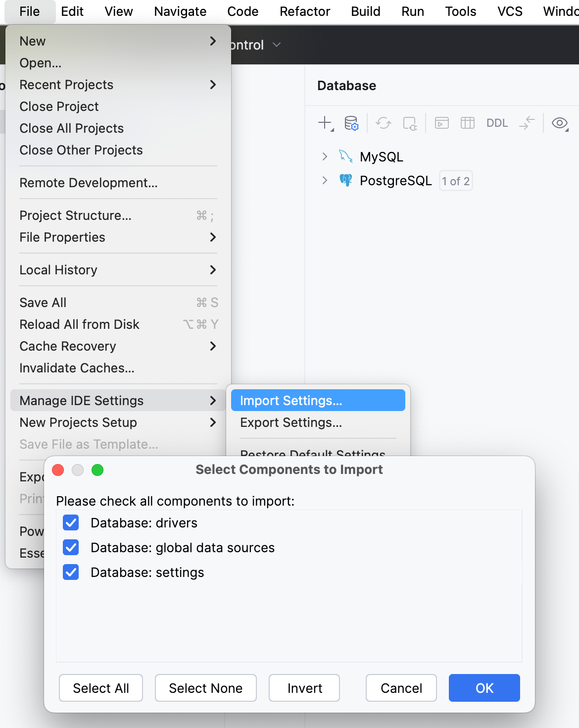
Task: Confirm import by clicking OK
Action: click(484, 688)
